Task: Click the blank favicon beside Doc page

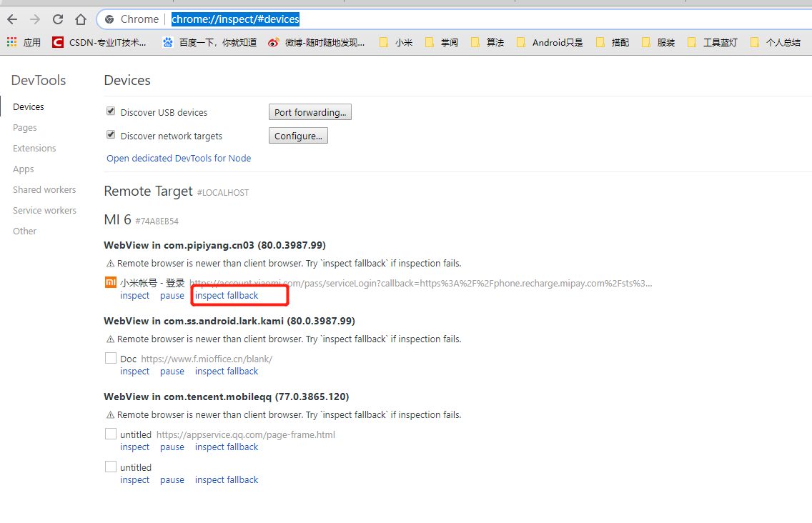Action: [x=110, y=358]
